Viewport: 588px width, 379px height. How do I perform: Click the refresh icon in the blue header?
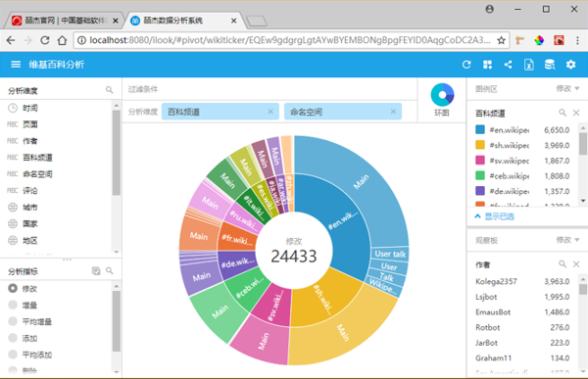[x=466, y=65]
